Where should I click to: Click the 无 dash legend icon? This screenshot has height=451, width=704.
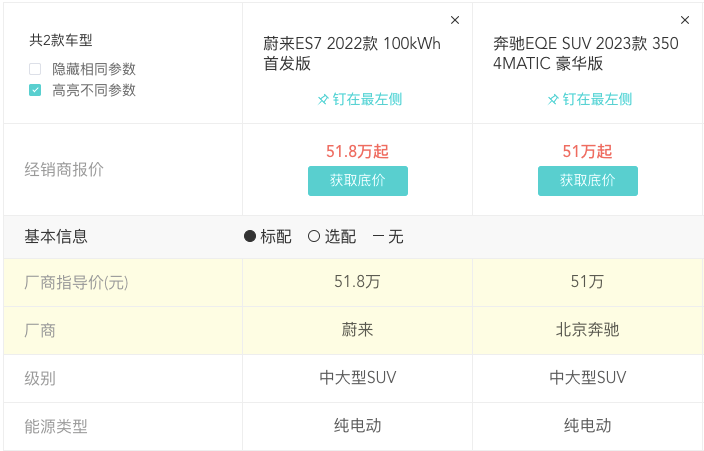point(378,237)
